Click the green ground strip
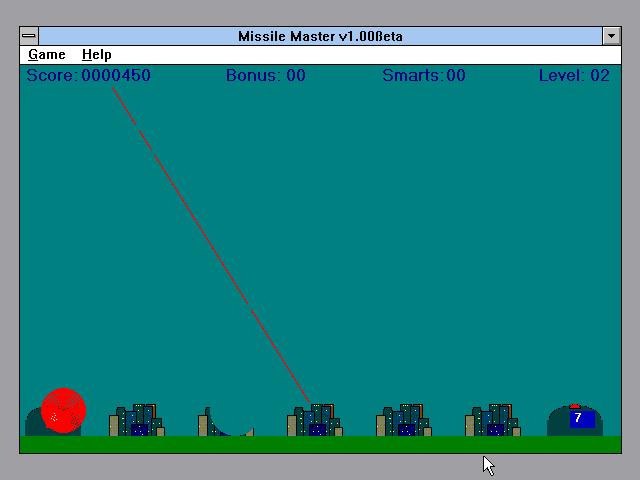Screen dimensions: 640x480 click(320, 444)
